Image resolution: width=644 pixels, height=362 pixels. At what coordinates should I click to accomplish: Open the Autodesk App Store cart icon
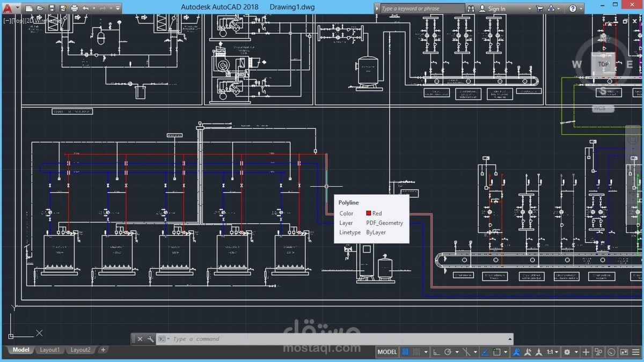pos(540,9)
